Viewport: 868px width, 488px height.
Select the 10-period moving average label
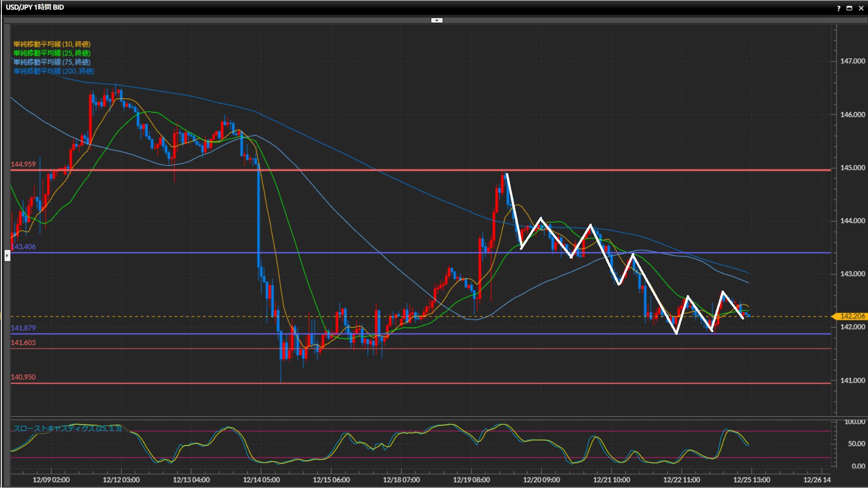(52, 44)
